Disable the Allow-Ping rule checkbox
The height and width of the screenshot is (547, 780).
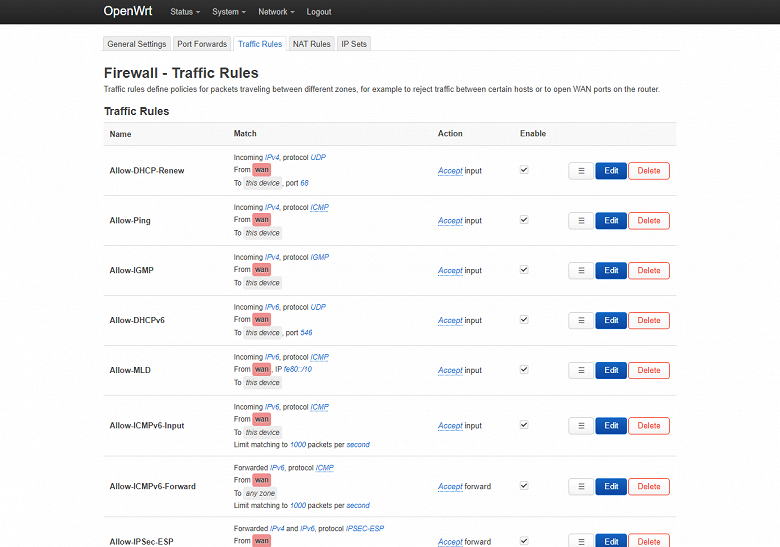point(524,220)
